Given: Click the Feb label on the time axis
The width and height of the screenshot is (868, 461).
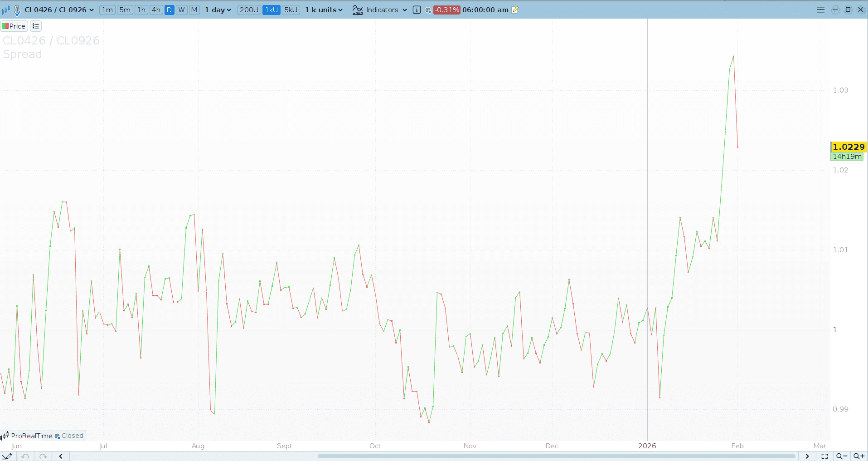Looking at the screenshot, I should pyautogui.click(x=737, y=446).
